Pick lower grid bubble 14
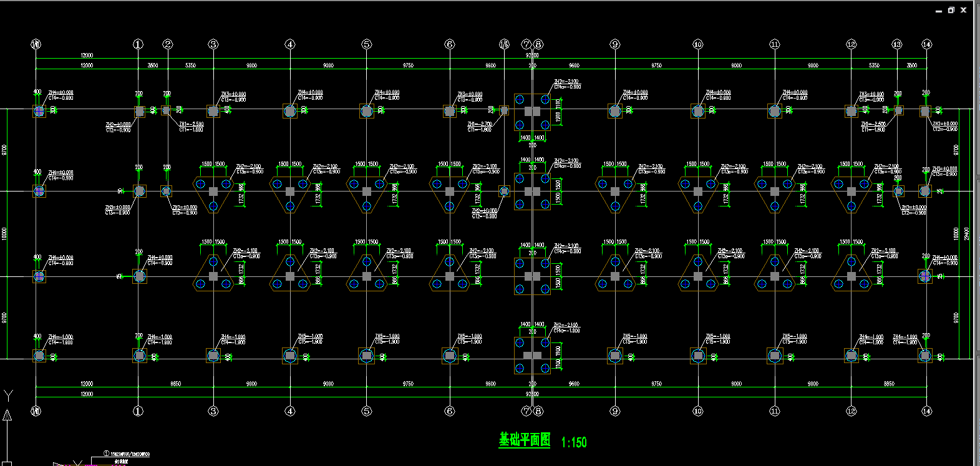The width and height of the screenshot is (980, 466). (927, 411)
